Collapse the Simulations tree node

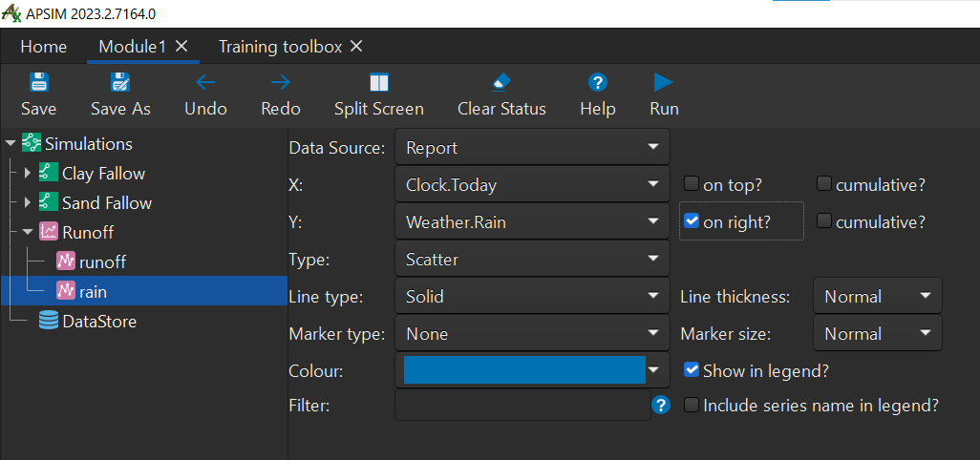click(x=10, y=143)
